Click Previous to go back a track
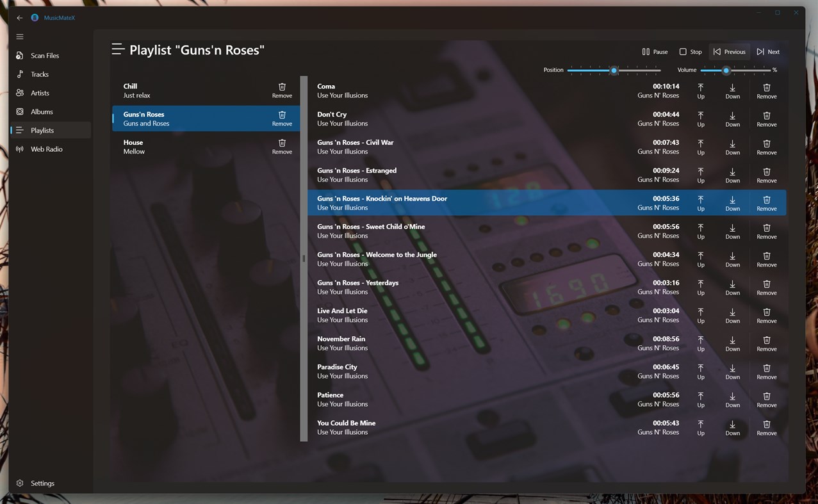Image resolution: width=818 pixels, height=504 pixels. (x=728, y=51)
